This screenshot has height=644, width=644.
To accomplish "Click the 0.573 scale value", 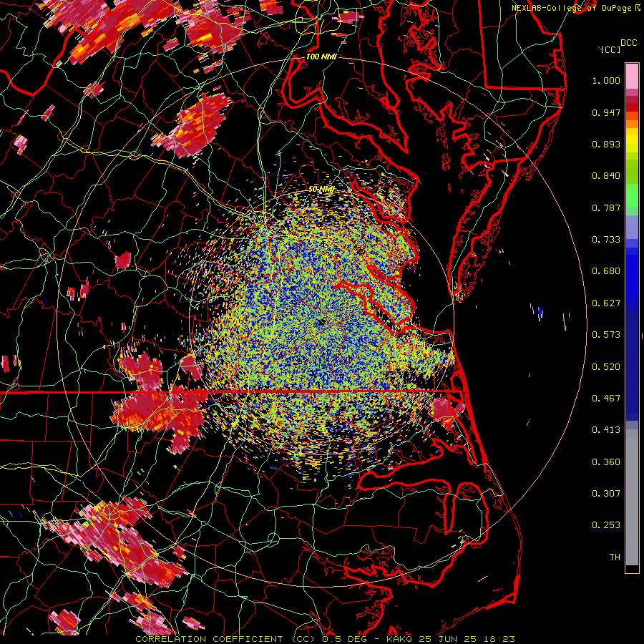I will 606,335.
